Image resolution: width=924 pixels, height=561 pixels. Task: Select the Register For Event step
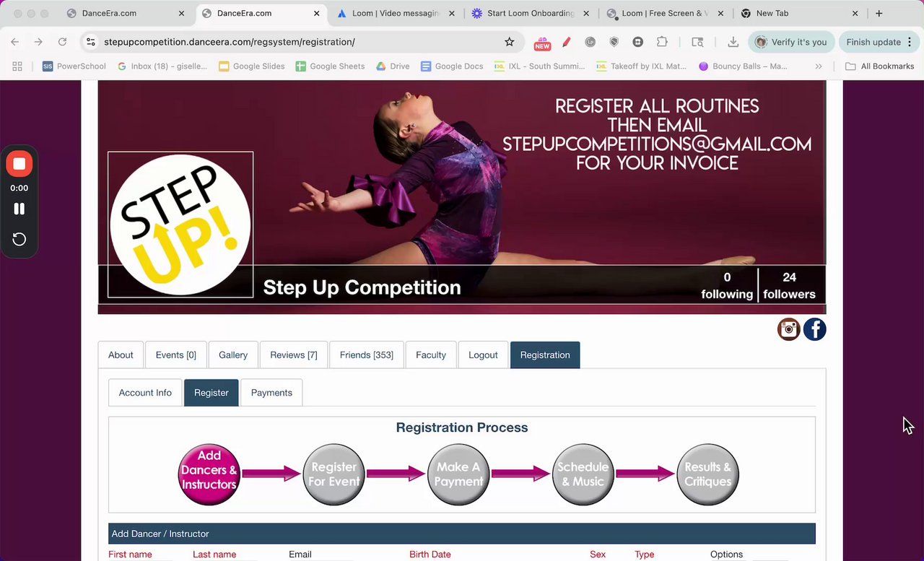click(x=334, y=474)
